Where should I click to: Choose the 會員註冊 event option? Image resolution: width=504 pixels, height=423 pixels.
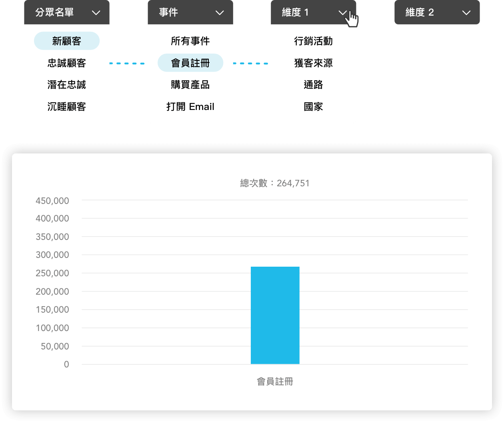190,63
